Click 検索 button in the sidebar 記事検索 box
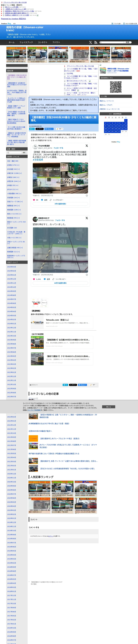This screenshot has height=644, width=138. click(x=24, y=153)
